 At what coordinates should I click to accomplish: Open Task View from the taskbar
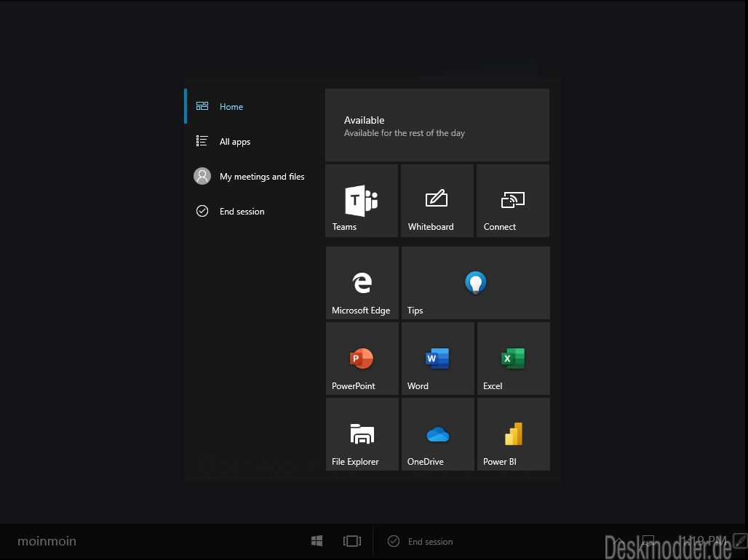point(352,541)
